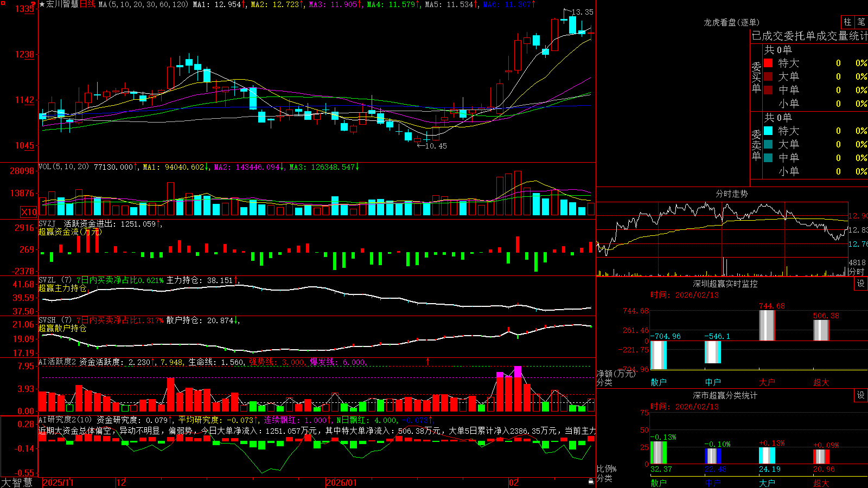Click the 2025/11 marker on the time axis

58,483
